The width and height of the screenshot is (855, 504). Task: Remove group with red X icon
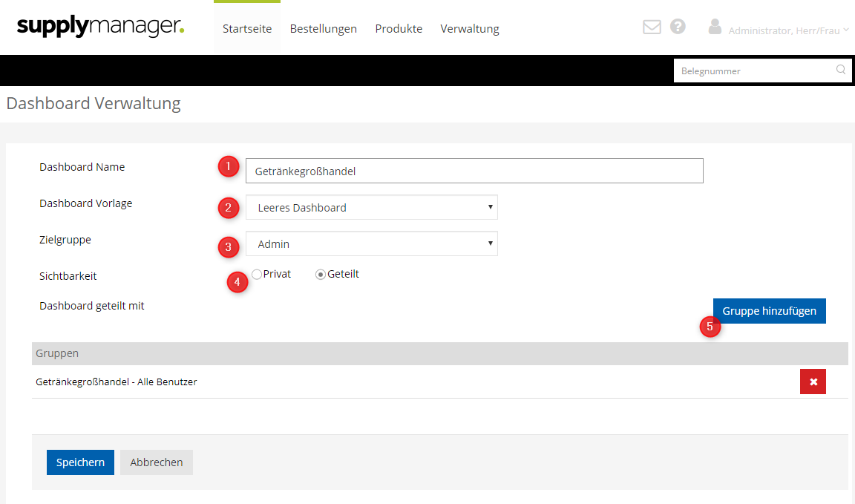[x=813, y=382]
